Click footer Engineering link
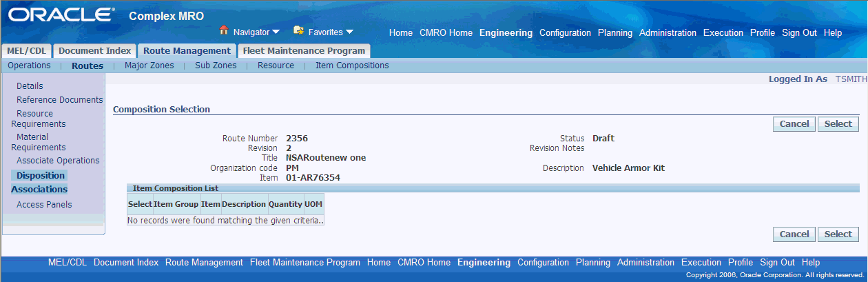 pos(484,263)
